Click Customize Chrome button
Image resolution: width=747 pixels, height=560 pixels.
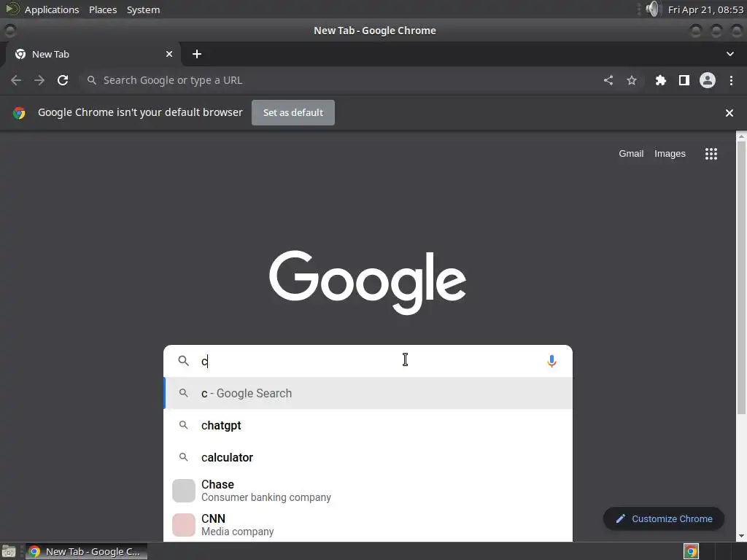click(664, 519)
